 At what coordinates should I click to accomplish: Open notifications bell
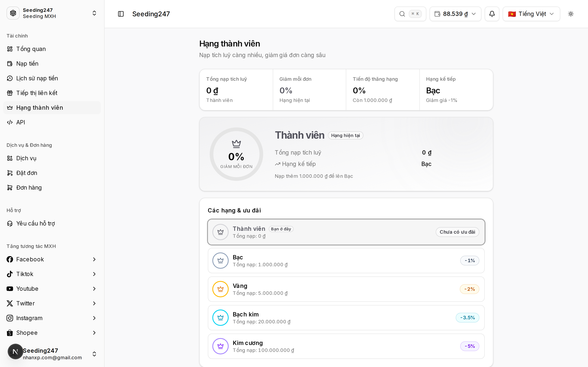(492, 14)
